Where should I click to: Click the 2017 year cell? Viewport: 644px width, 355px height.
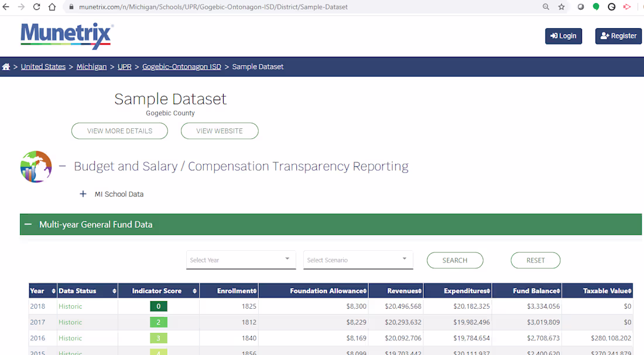click(x=37, y=322)
